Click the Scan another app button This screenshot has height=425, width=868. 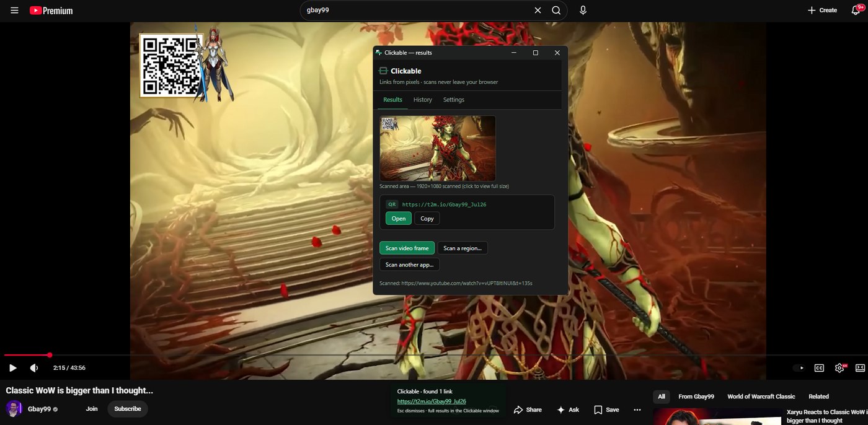[x=409, y=265]
